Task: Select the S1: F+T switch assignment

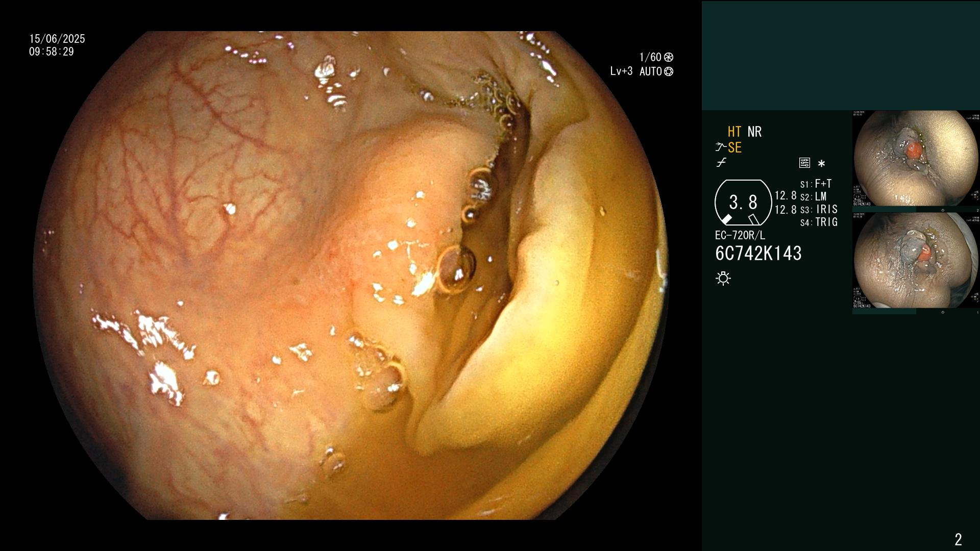Action: click(816, 184)
